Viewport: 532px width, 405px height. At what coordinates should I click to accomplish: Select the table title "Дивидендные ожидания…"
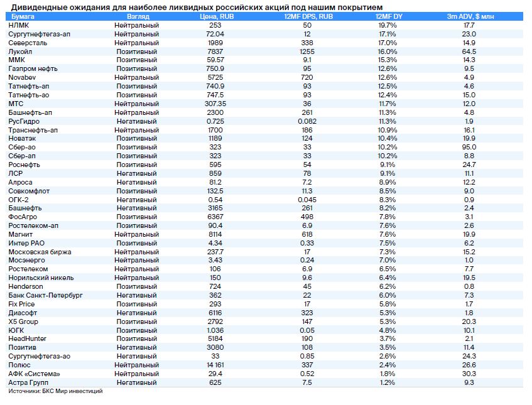point(197,7)
